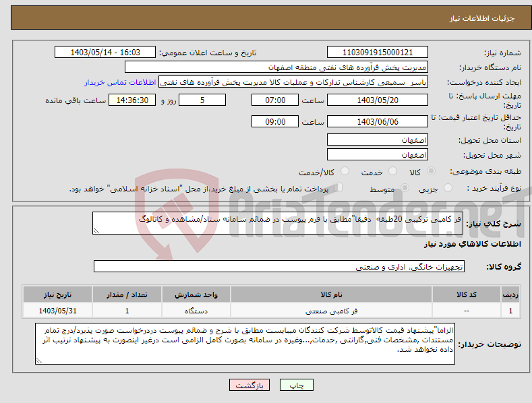Click resize handle of توضیحات خریدار textarea
This screenshot has height=403, width=532.
(39, 361)
